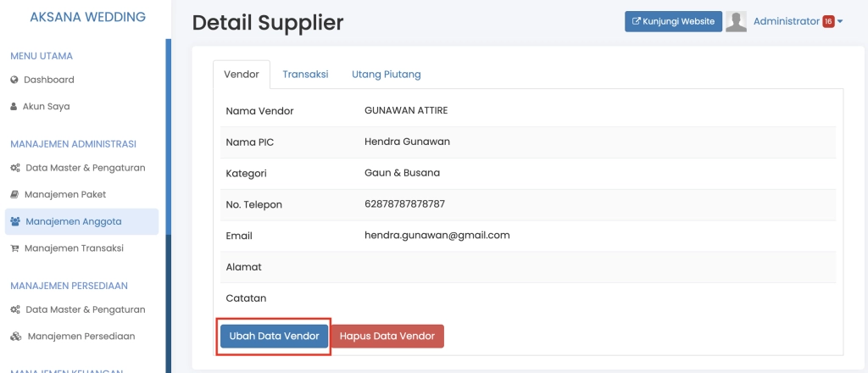
Task: Click the Kategori label
Action: (x=246, y=174)
